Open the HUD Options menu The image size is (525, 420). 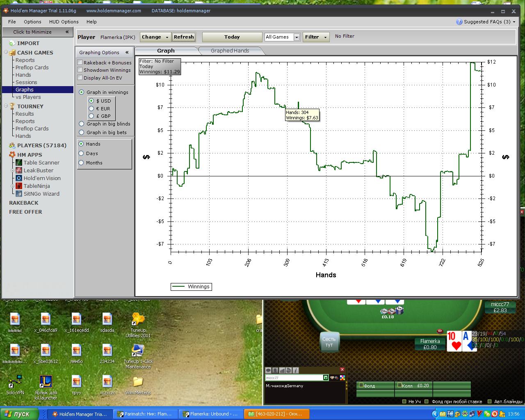coord(64,22)
